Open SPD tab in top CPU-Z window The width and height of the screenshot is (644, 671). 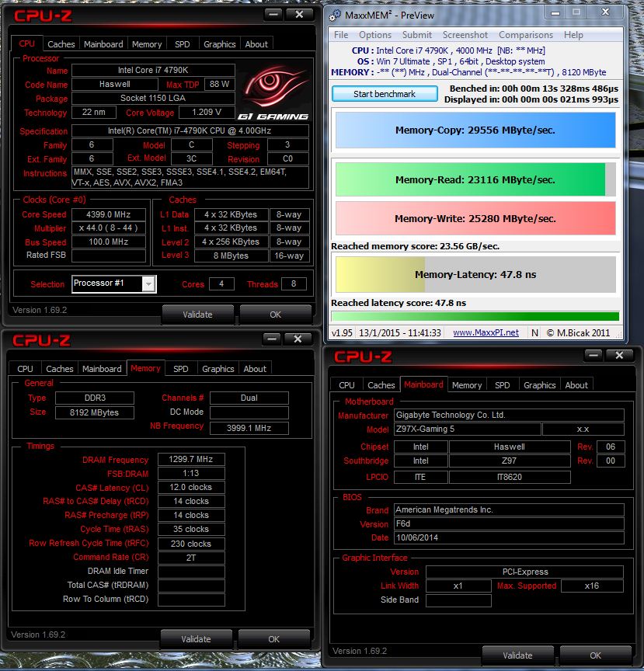[x=182, y=44]
